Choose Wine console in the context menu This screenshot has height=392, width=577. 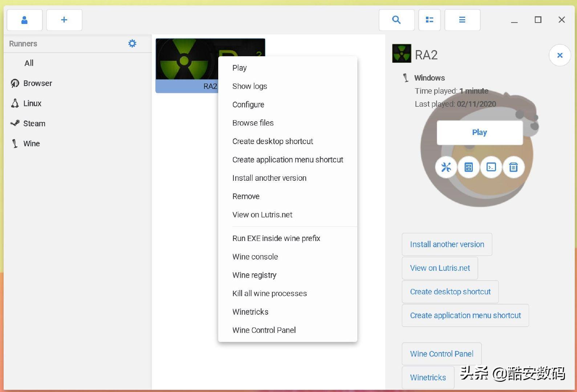[288, 257]
